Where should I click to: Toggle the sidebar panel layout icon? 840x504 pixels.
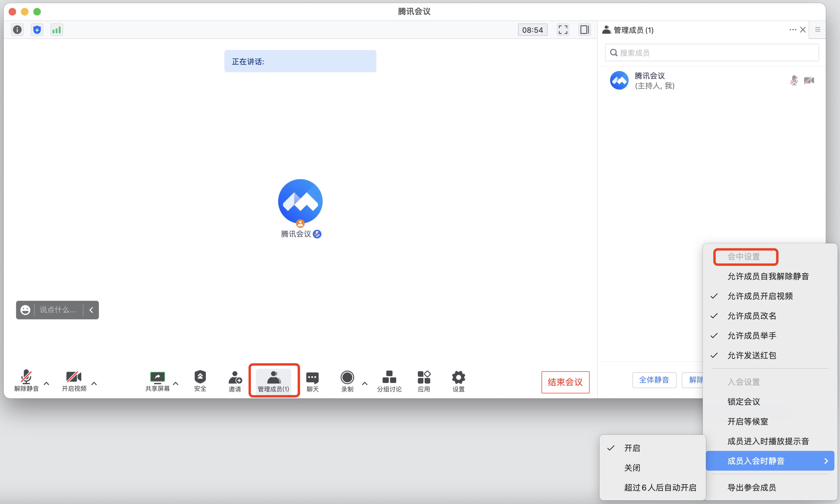click(584, 30)
